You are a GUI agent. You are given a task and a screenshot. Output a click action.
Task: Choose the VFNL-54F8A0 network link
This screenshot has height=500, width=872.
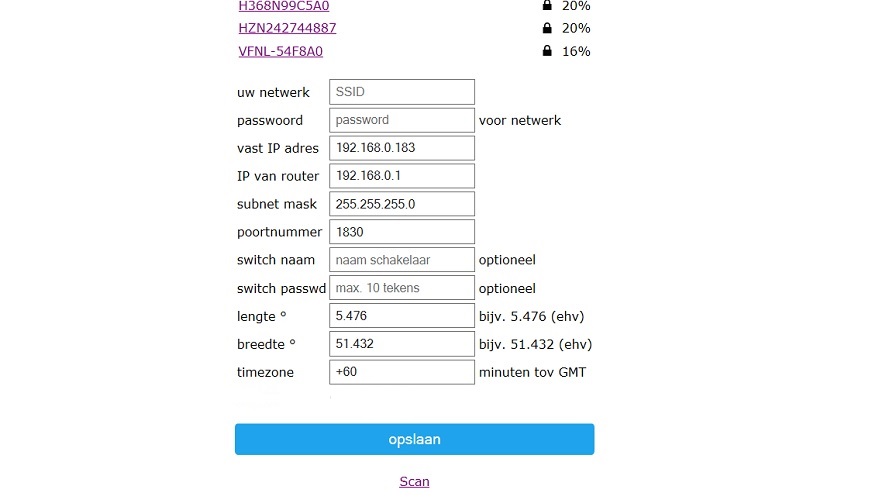click(280, 51)
